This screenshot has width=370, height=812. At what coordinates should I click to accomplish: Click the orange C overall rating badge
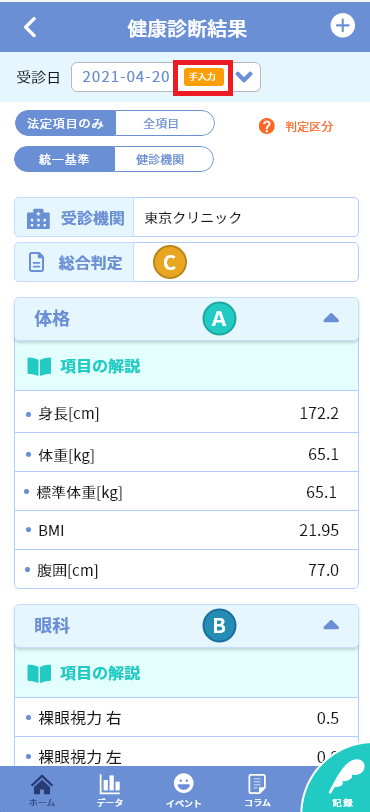click(x=169, y=263)
